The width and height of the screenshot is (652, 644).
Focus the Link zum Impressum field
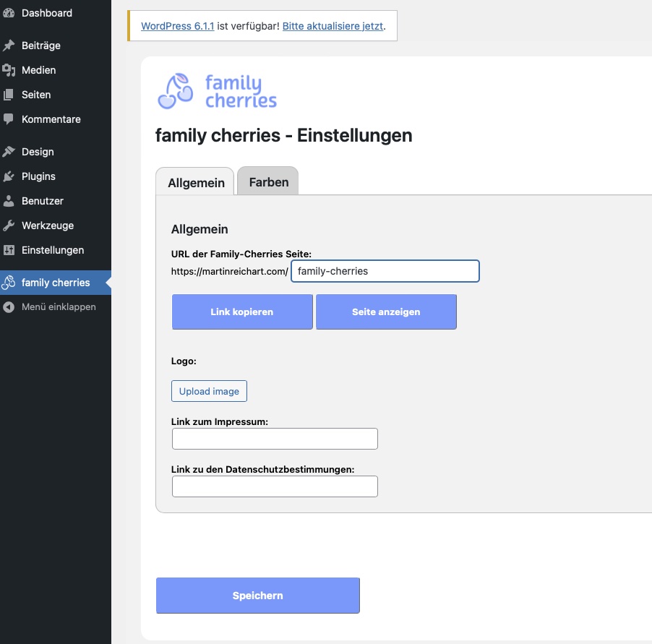[275, 439]
